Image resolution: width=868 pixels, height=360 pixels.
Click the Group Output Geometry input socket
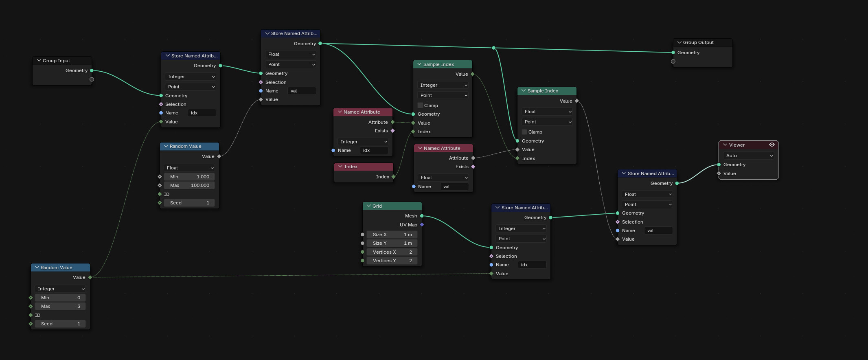click(x=673, y=53)
